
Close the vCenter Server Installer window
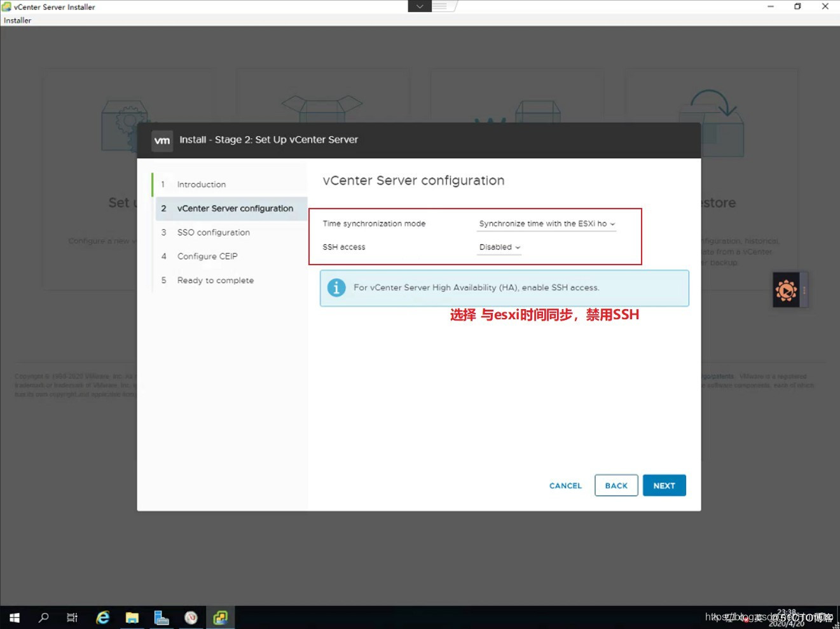click(825, 6)
